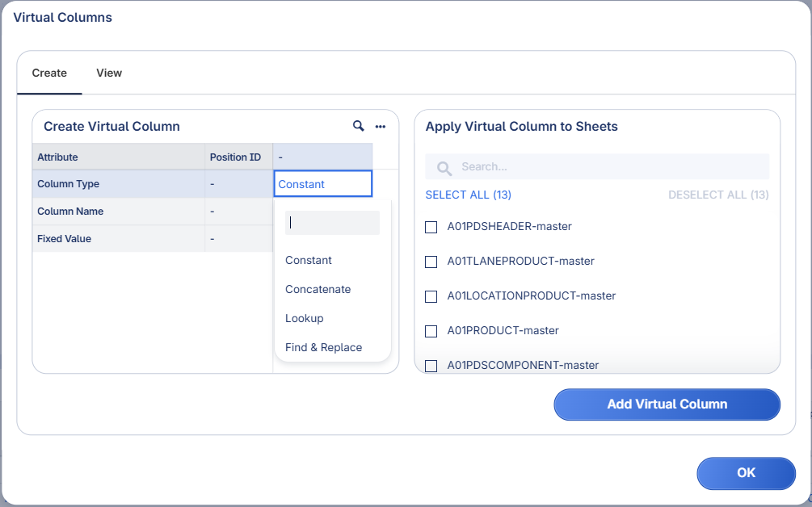
Task: Toggle the A01TLANEPRODUCT-master checkbox
Action: pyautogui.click(x=431, y=262)
